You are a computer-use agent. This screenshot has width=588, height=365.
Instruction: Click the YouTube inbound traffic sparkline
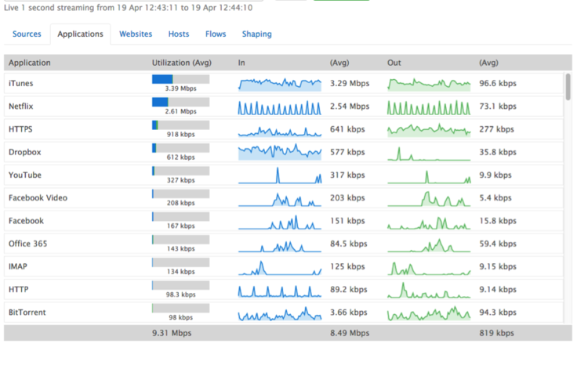(280, 175)
